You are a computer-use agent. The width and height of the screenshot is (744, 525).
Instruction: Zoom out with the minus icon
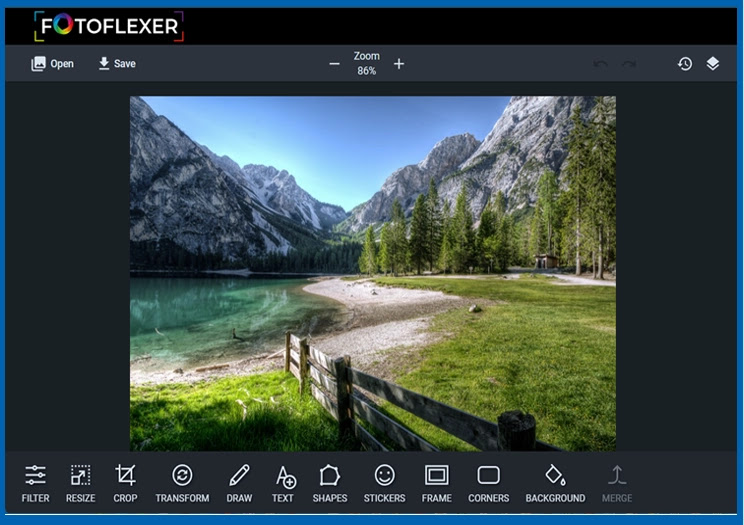pyautogui.click(x=334, y=64)
